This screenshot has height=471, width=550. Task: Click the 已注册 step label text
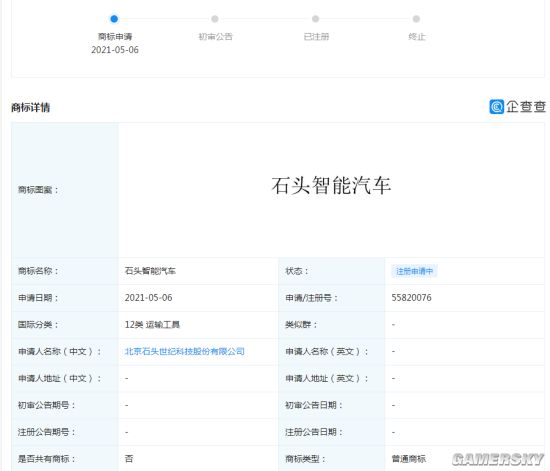[316, 36]
